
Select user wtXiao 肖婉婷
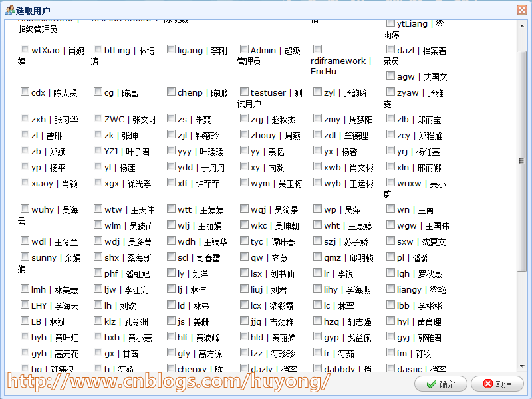tap(25, 50)
